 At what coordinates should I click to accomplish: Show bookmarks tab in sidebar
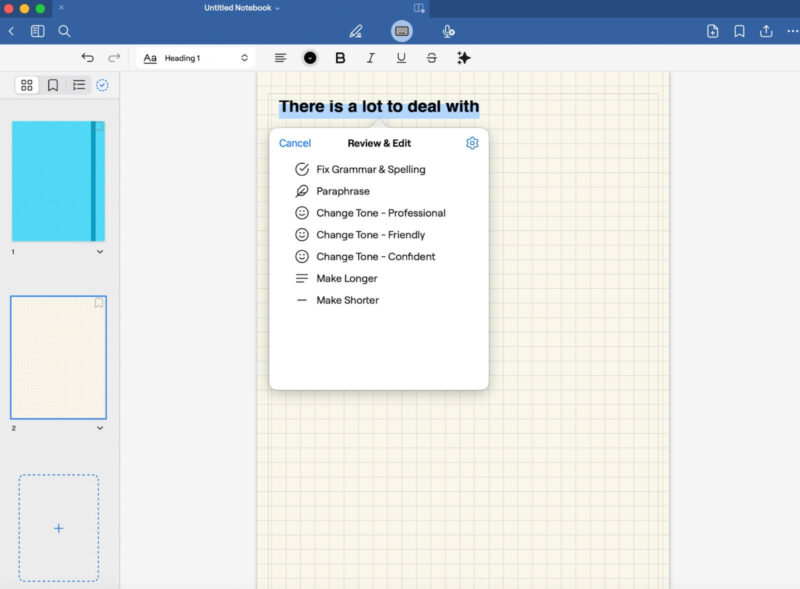[x=53, y=85]
